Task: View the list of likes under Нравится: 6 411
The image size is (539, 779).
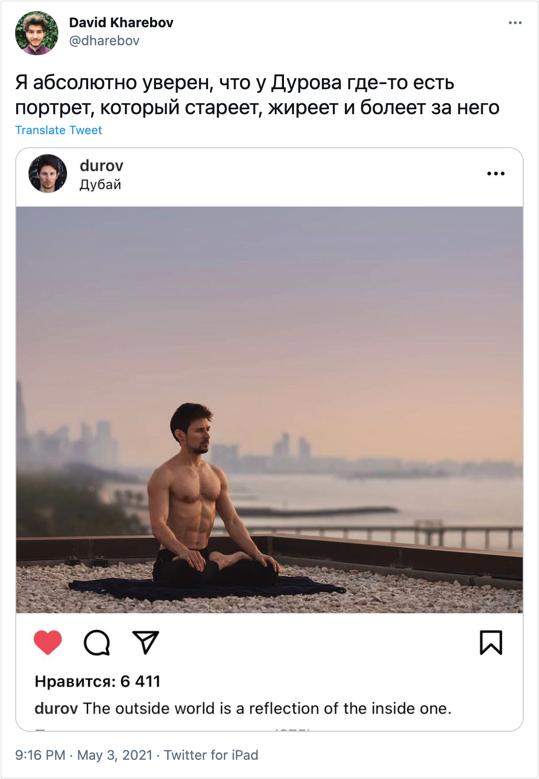Action: coord(97,681)
